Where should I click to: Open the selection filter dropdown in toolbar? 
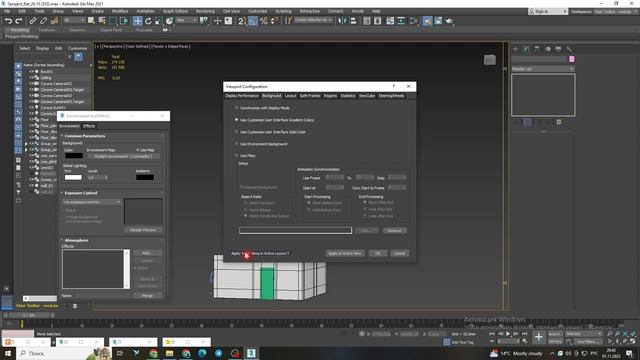(x=74, y=20)
